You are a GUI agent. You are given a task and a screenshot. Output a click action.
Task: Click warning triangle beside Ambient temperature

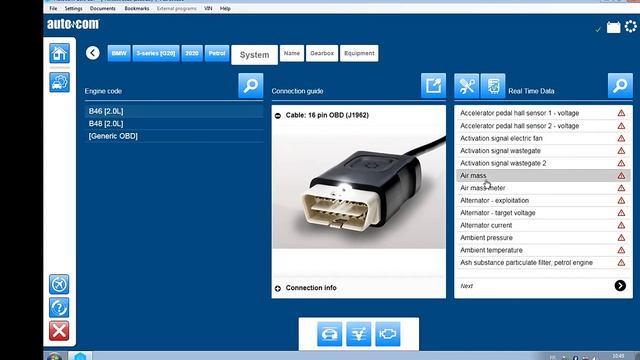tap(621, 250)
